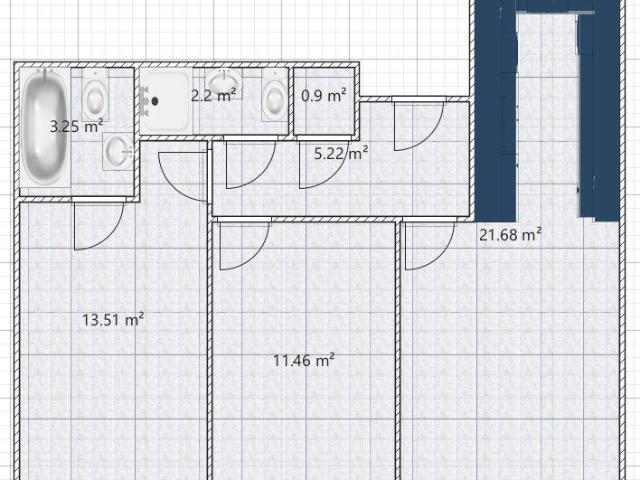Viewport: 640px width, 480px height.
Task: Select the toilet in the 2.2 m² room
Action: [275, 95]
